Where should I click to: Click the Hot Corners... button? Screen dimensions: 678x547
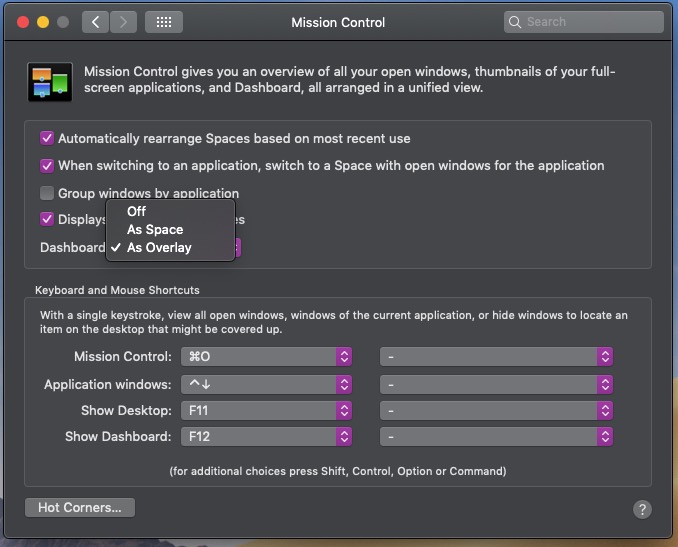[80, 508]
